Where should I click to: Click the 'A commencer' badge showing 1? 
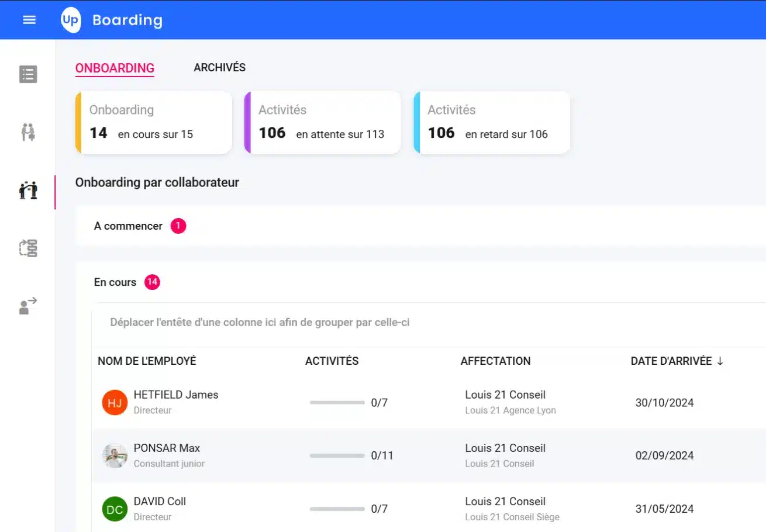tap(178, 226)
